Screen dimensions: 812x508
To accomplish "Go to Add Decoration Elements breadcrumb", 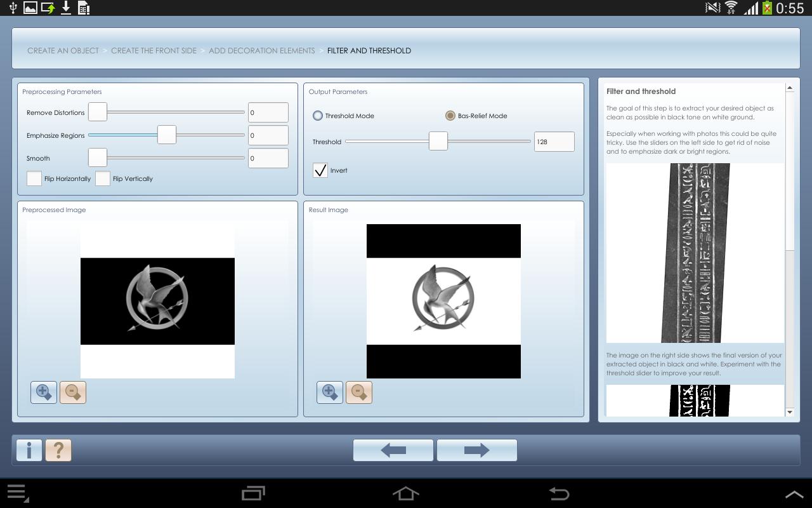I will (261, 50).
